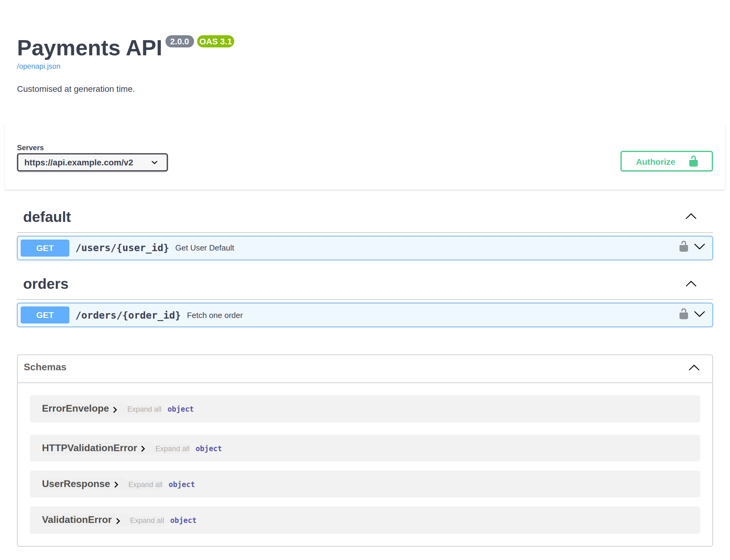Click the Customised at generation time description
The height and width of the screenshot is (560, 730).
pos(76,89)
